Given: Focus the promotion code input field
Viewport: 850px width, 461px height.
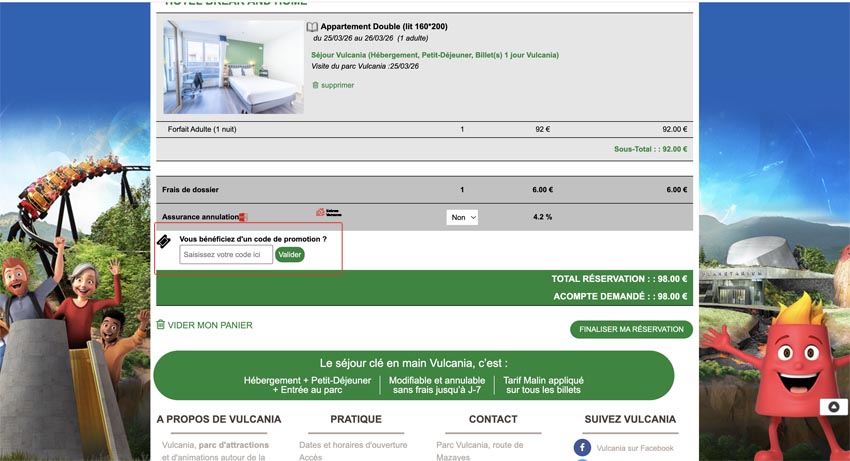Looking at the screenshot, I should [x=226, y=255].
